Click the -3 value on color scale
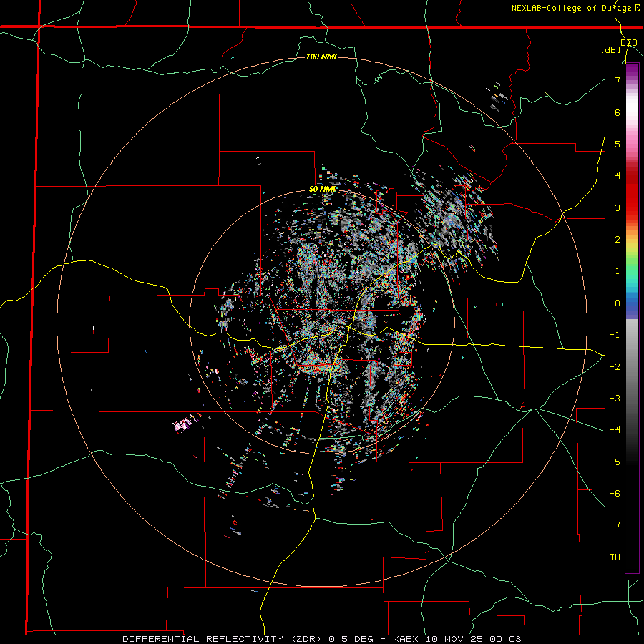This screenshot has height=644, width=644. pyautogui.click(x=615, y=399)
